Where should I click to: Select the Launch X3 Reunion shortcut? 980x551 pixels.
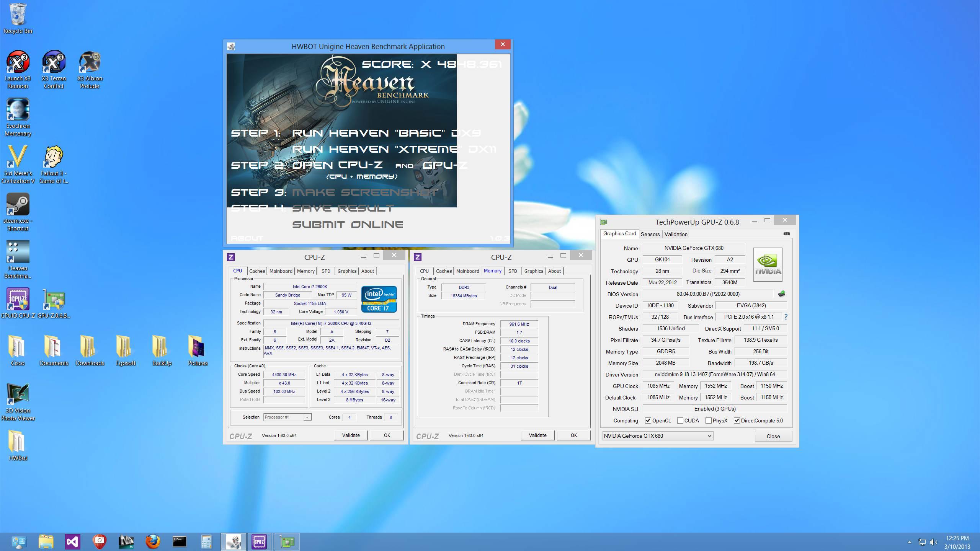(x=18, y=70)
